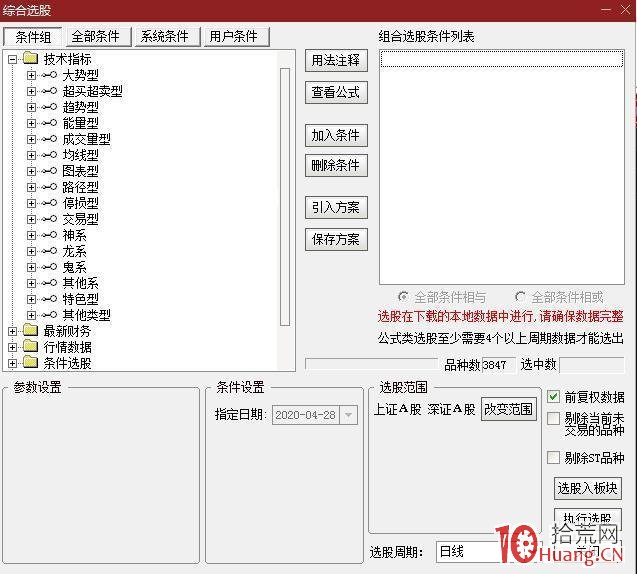637x574 pixels.
Task: Select the 均线型 tree item label
Action: (80, 155)
